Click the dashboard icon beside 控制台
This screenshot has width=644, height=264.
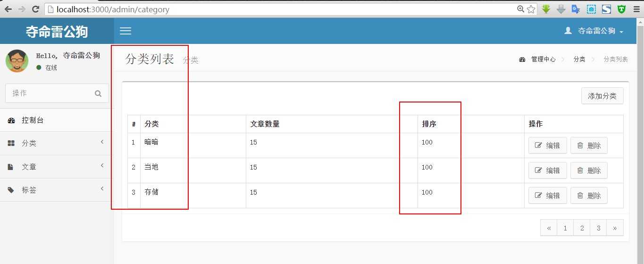pos(11,120)
